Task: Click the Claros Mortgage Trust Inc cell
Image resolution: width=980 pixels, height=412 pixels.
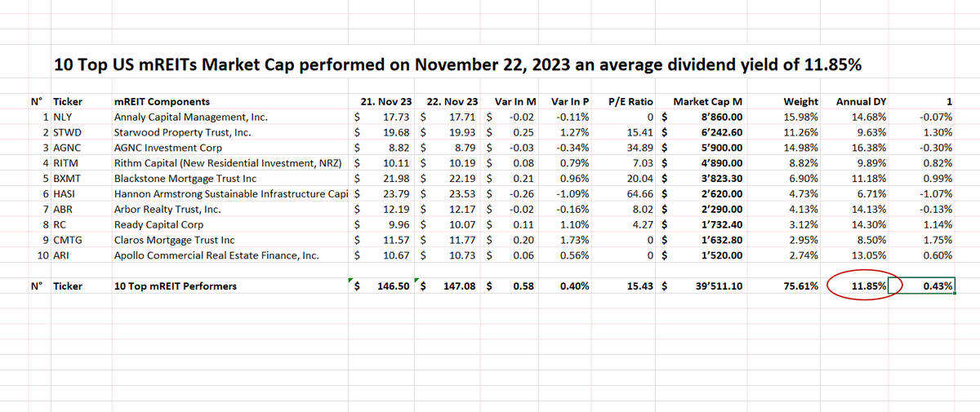Action: 175,240
